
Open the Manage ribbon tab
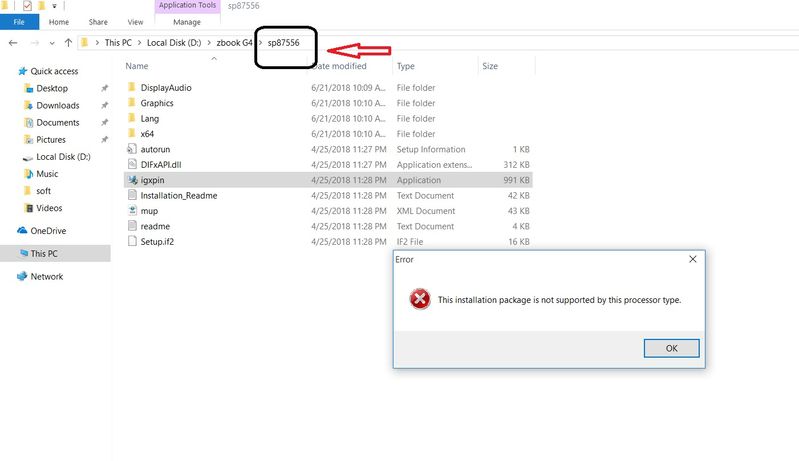pos(187,22)
